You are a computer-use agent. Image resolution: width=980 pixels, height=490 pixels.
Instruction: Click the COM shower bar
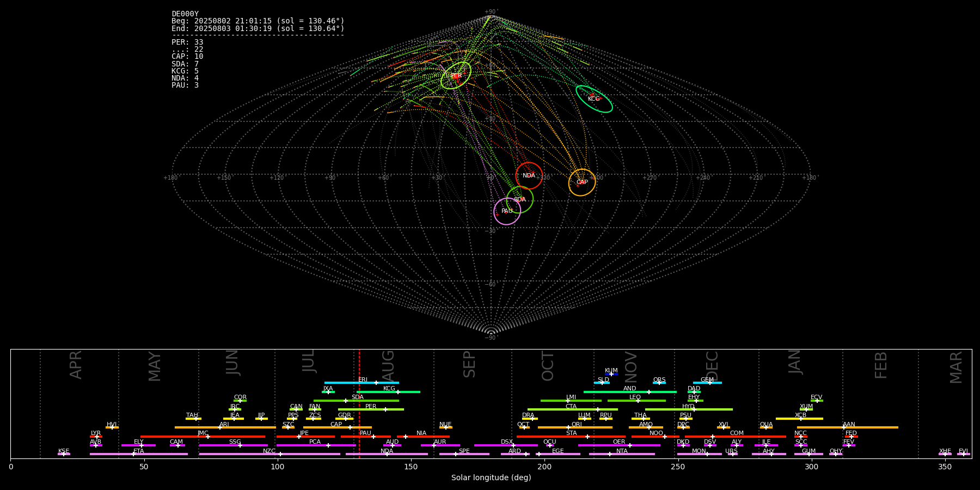tap(736, 436)
